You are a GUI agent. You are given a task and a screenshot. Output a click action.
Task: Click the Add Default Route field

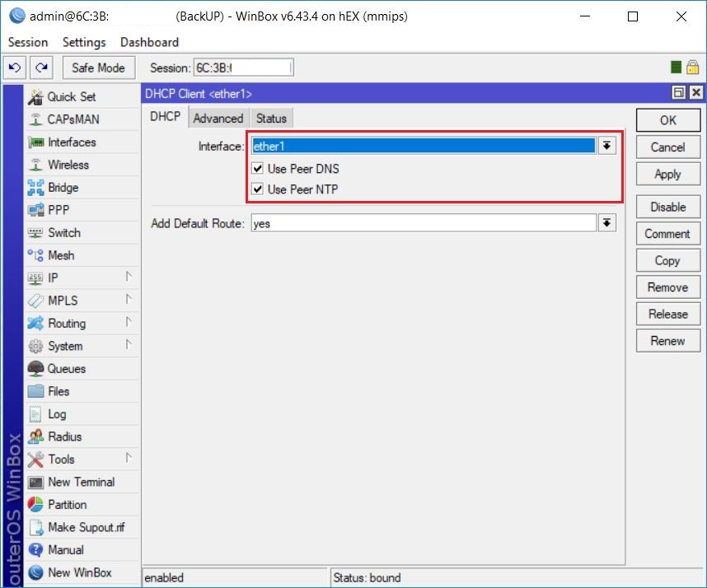click(x=424, y=223)
